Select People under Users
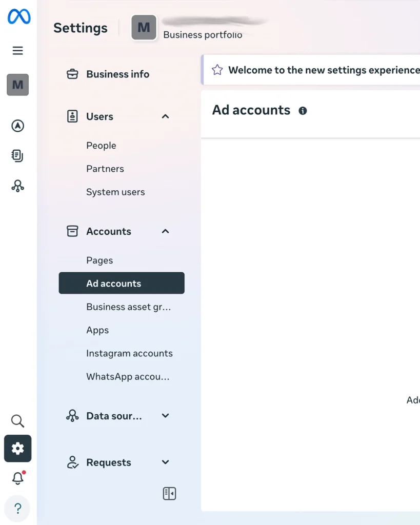 [101, 146]
